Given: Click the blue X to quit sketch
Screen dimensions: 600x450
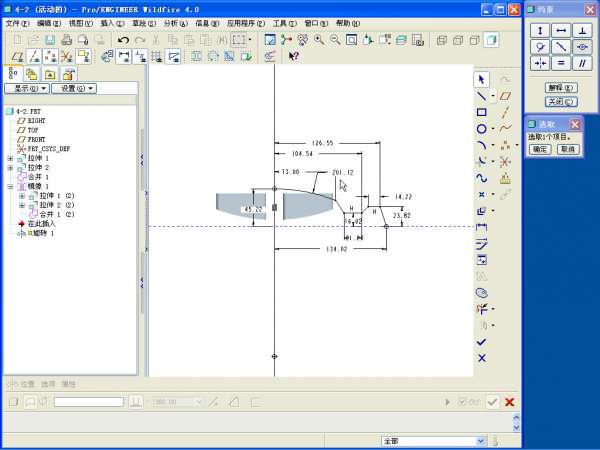Looking at the screenshot, I should [481, 358].
